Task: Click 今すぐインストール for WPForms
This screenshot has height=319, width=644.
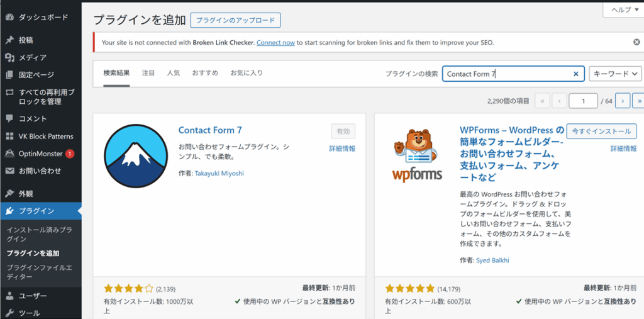Action: coord(601,132)
